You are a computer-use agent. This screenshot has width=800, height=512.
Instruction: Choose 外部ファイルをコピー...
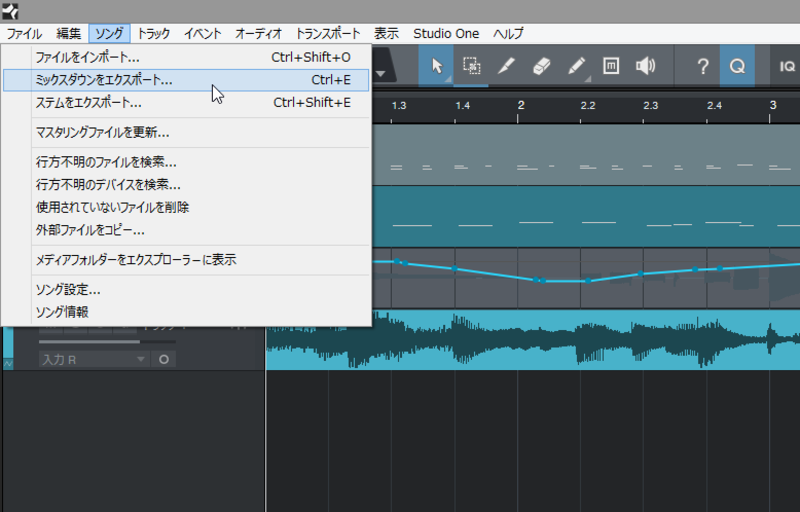pyautogui.click(x=186, y=230)
